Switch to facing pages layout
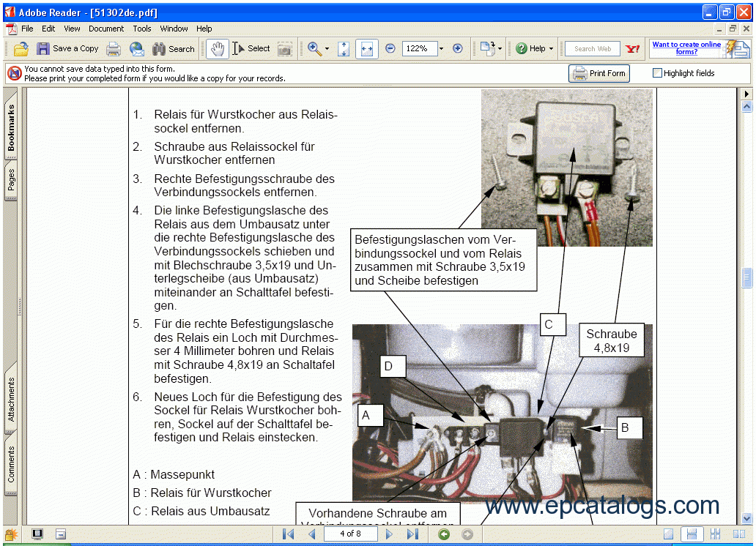This screenshot has width=756, height=546. pyautogui.click(x=739, y=534)
